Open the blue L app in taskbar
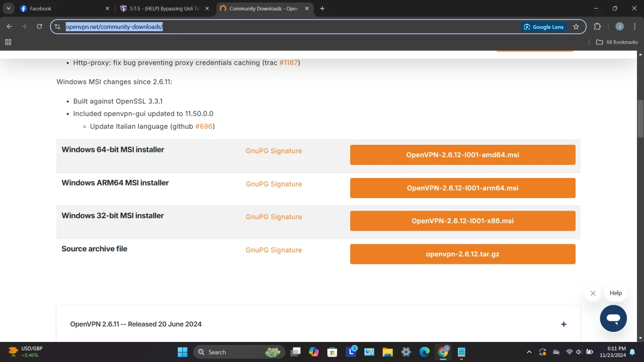The width and height of the screenshot is (644, 362). 351,352
